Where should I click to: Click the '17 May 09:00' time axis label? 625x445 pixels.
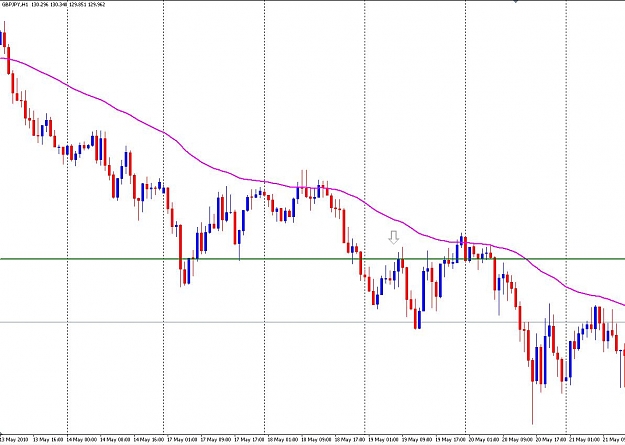[216, 440]
